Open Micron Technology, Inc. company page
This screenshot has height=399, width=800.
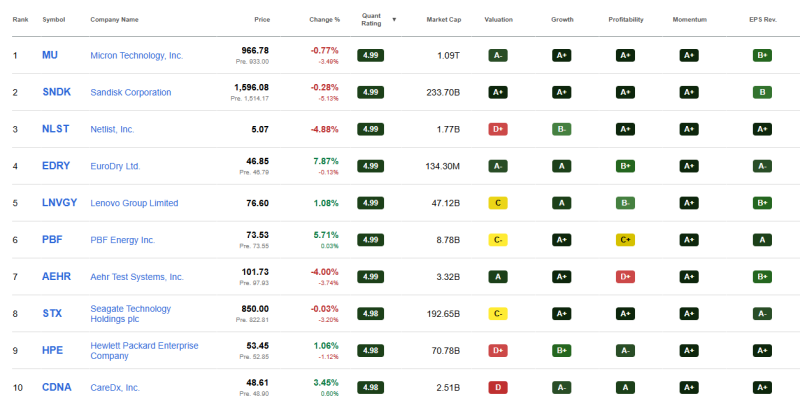pyautogui.click(x=137, y=56)
